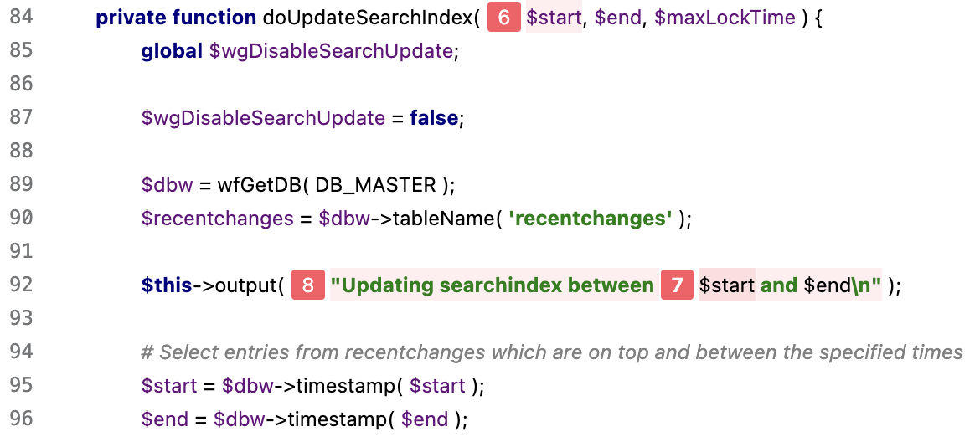Screen dimensions: 980x437
Task: Click the red badge numbered 6
Action: (x=503, y=18)
